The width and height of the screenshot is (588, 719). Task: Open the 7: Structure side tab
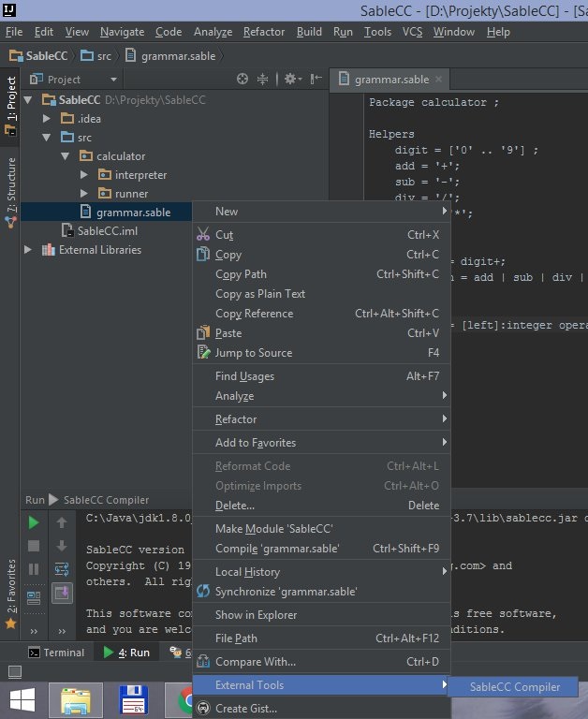coord(10,192)
